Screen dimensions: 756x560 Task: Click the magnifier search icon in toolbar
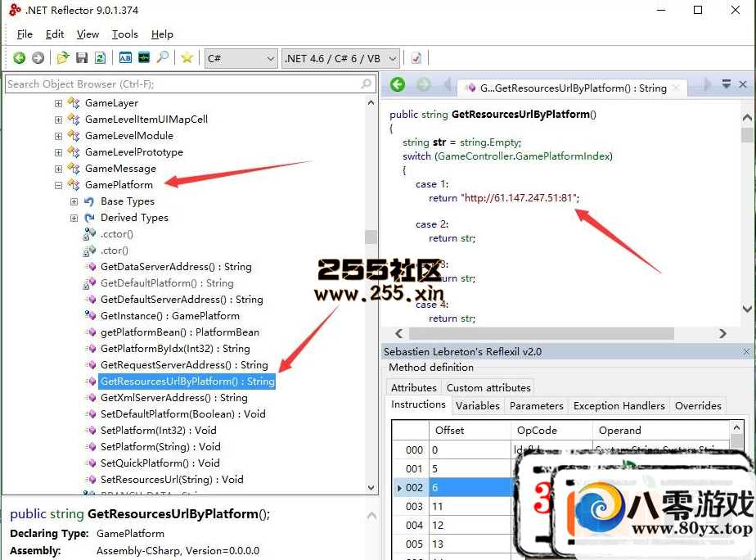(x=163, y=58)
